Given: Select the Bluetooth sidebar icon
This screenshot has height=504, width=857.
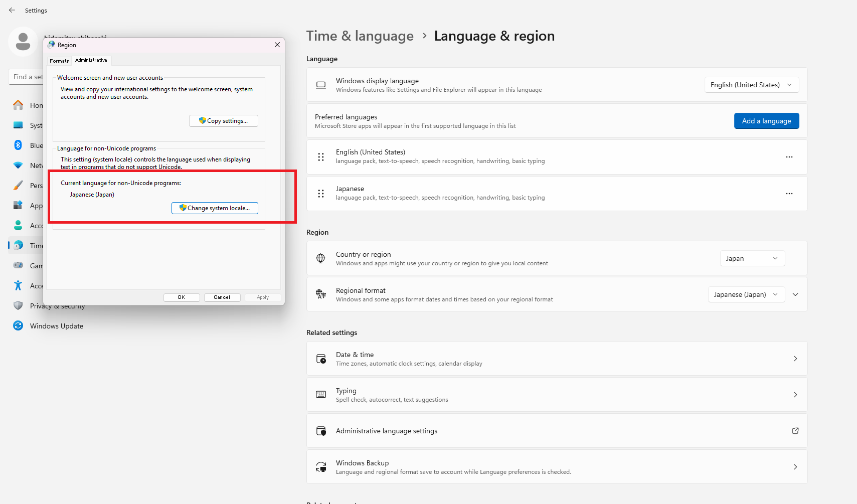Looking at the screenshot, I should pos(18,145).
